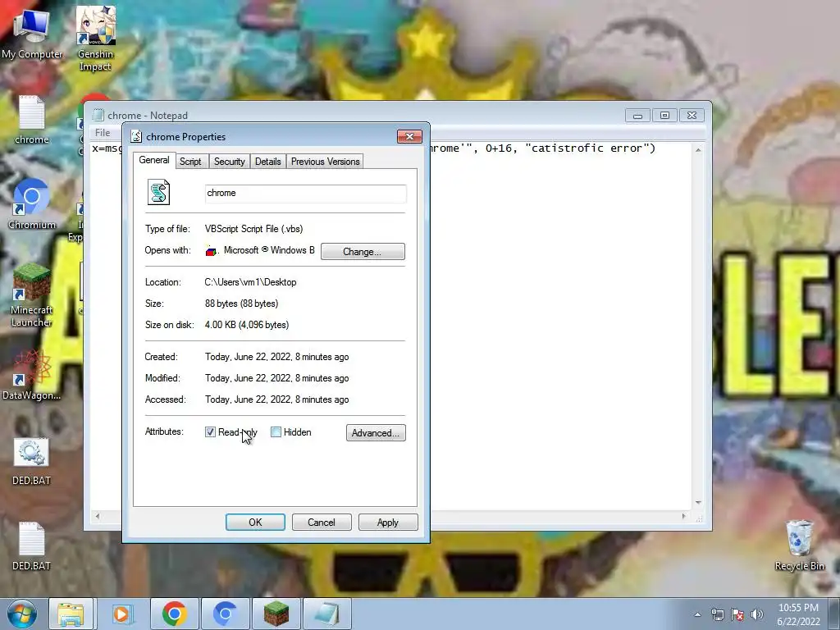Screen dimensions: 840x630
Task: Switch to Notepad taskbar button
Action: (326, 614)
